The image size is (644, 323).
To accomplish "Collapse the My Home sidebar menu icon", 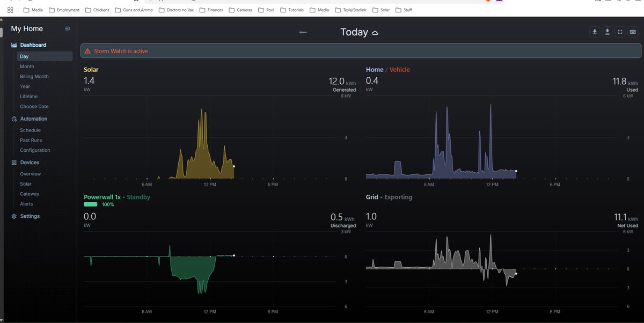I will (x=68, y=28).
